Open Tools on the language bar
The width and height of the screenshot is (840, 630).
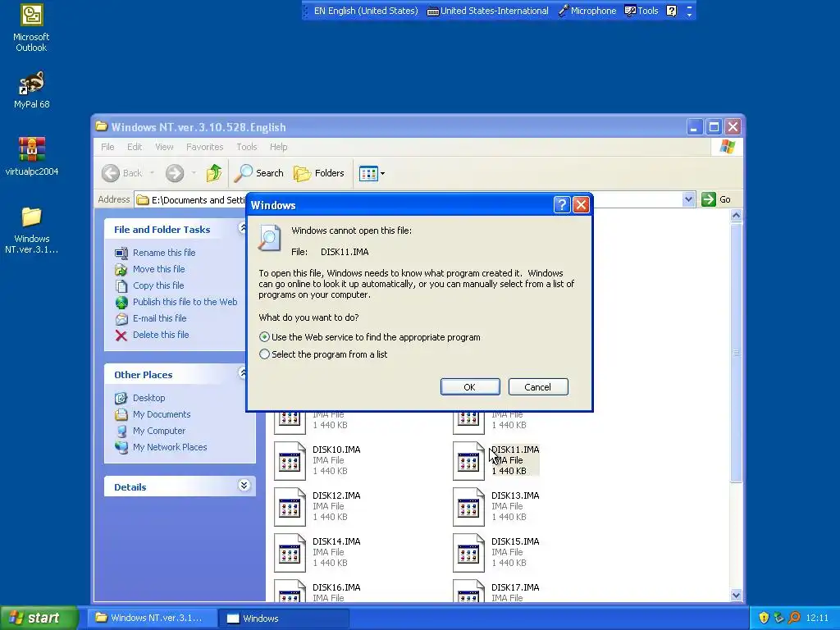coord(641,11)
